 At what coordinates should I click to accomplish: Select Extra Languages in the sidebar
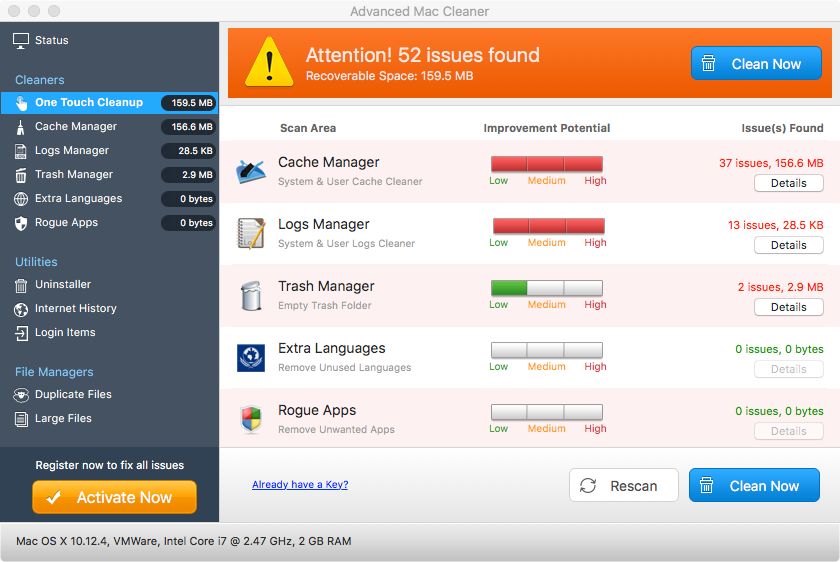pyautogui.click(x=109, y=199)
